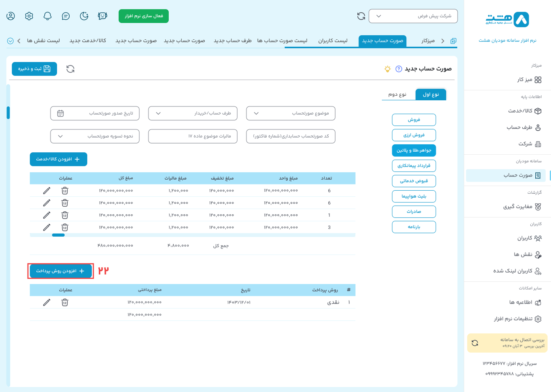Viewport: 551px width, 392px height.
Task: Click the lightbulb tips icon
Action: point(388,69)
